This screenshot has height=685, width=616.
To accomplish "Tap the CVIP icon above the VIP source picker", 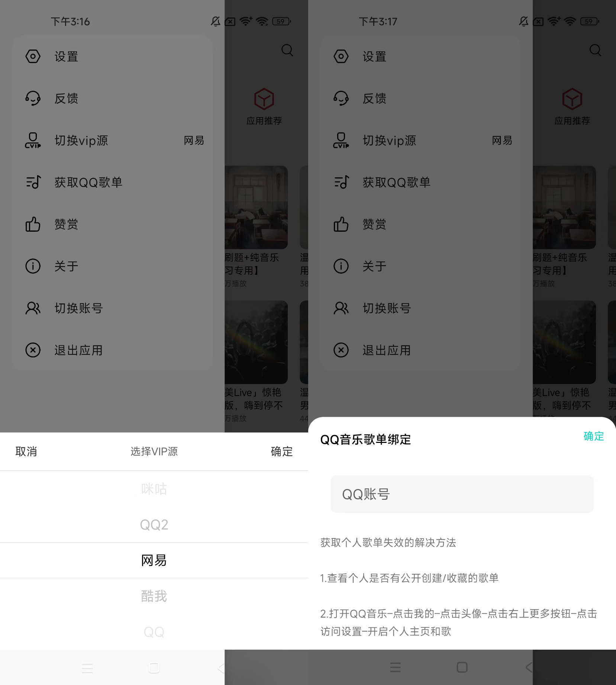I will coord(33,141).
